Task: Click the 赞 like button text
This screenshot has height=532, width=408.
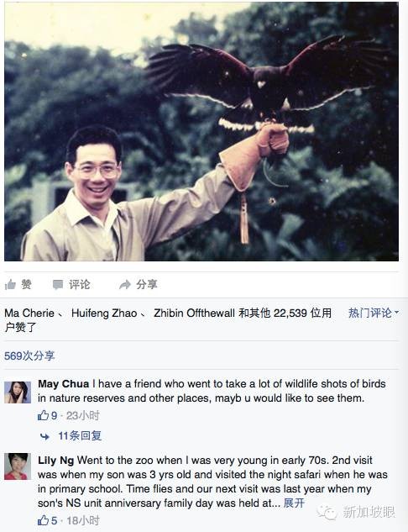Action: pyautogui.click(x=26, y=284)
